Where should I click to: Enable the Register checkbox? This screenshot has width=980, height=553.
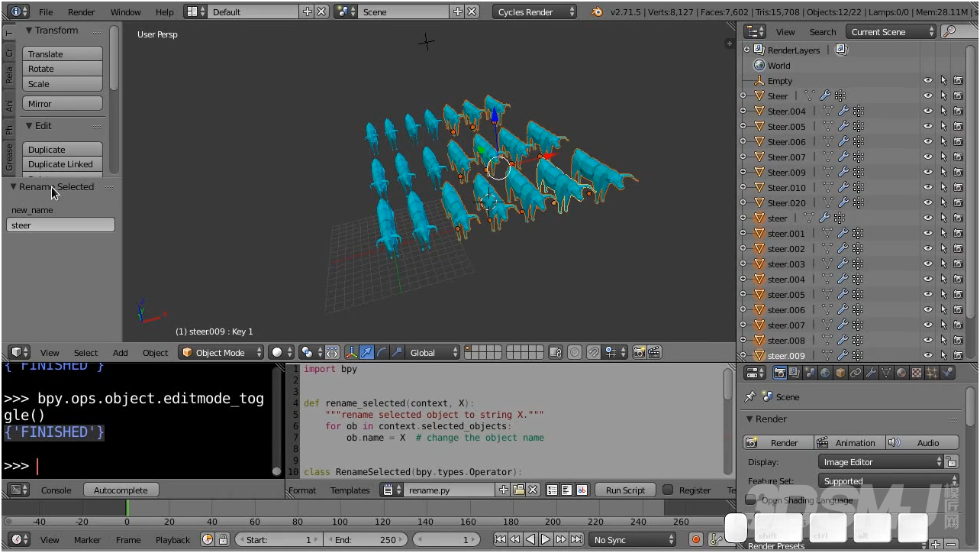point(668,490)
